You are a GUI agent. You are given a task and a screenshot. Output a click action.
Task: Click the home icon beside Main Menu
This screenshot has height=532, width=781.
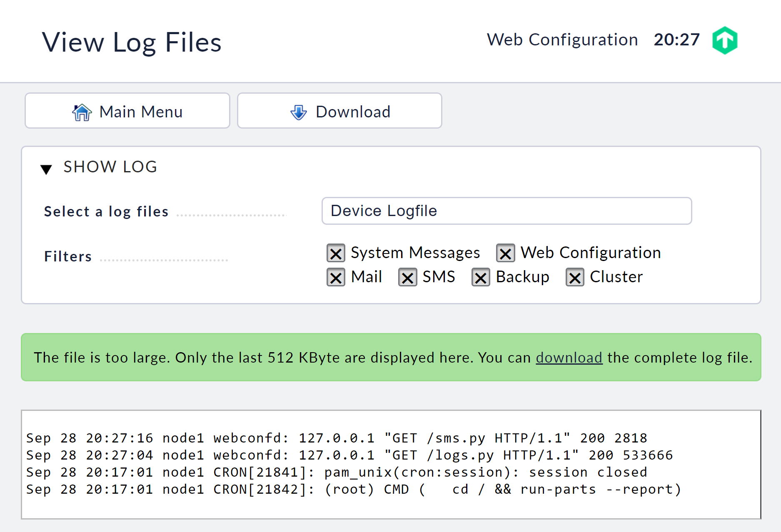click(x=82, y=111)
